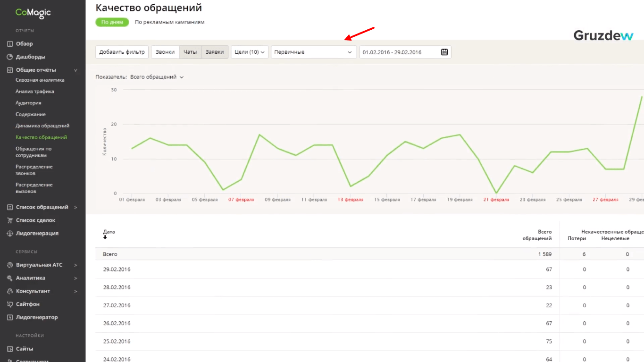
Task: Open Обращения по сотрудникам report
Action: pos(33,152)
